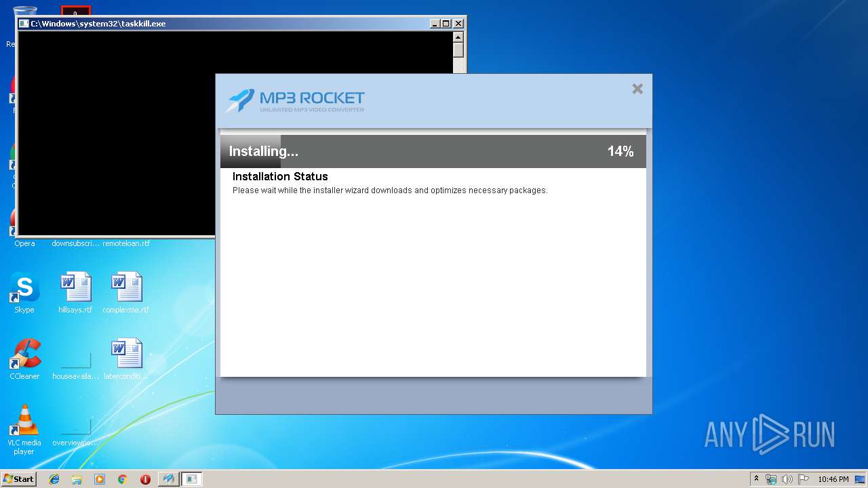Image resolution: width=868 pixels, height=488 pixels.
Task: Click the taskkill.exe console scrollbar thumb
Action: [458, 50]
